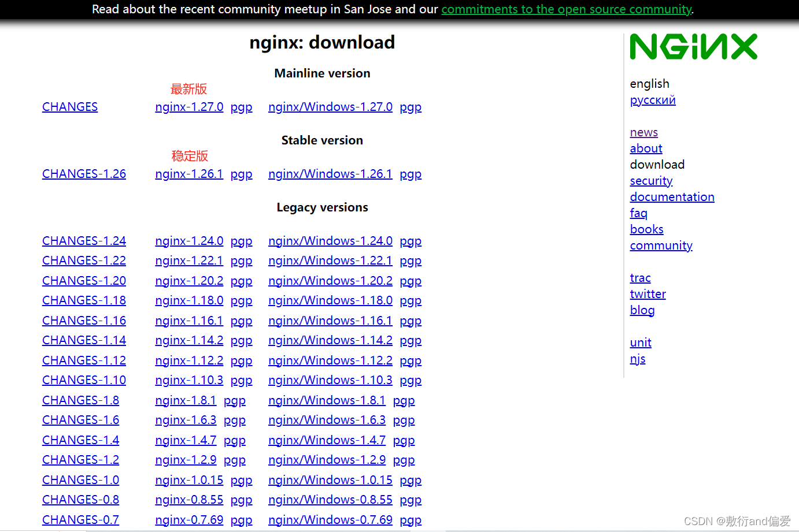Download nginx-1.18.0 source
This screenshot has width=799, height=532.
tap(189, 300)
